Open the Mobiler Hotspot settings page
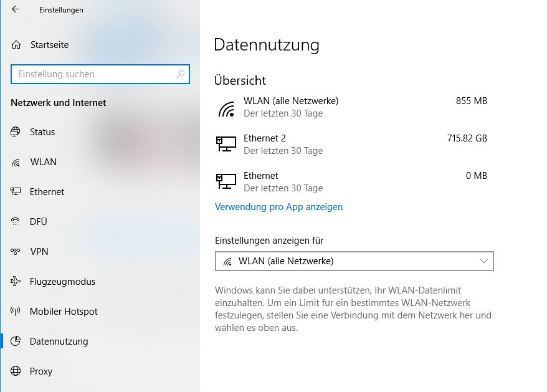 click(x=64, y=312)
